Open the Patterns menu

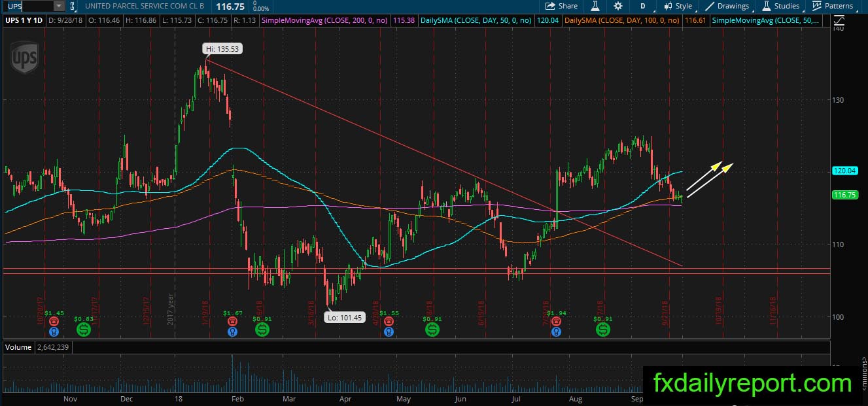click(x=833, y=6)
